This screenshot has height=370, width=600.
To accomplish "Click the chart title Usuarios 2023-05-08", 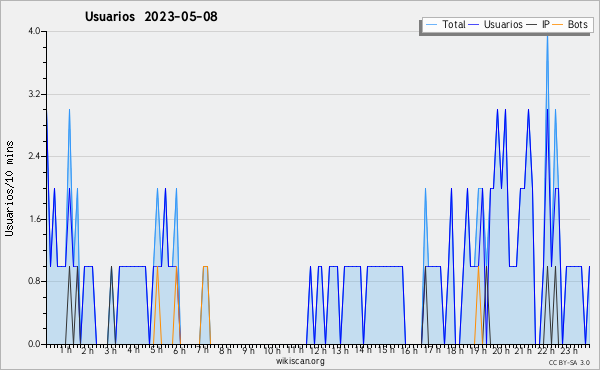I will (151, 16).
